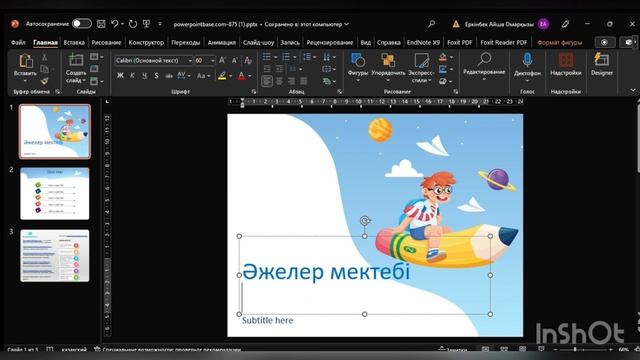
Task: Toggle underline Ч formatting
Action: click(144, 76)
